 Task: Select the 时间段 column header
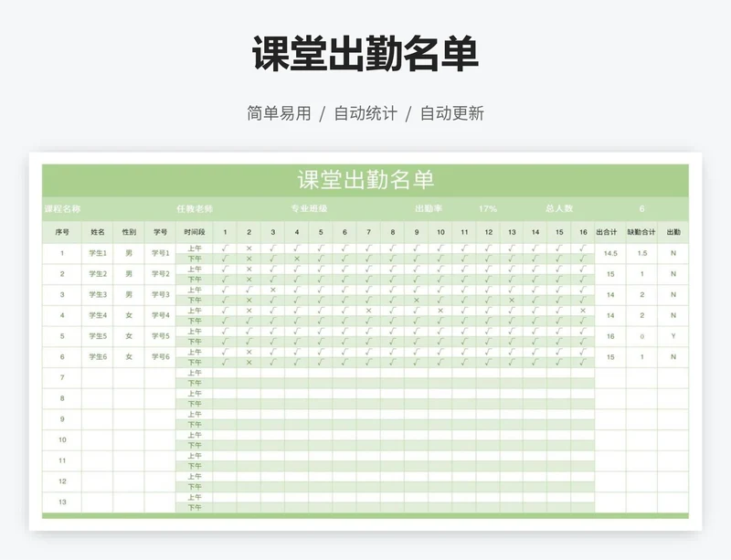(x=195, y=232)
